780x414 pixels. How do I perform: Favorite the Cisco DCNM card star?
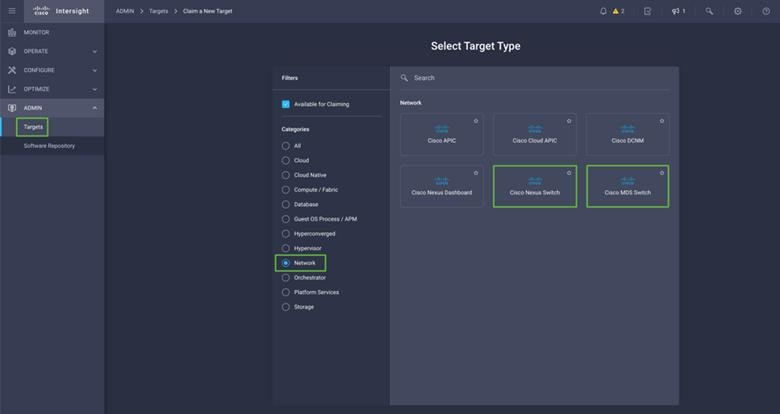[662, 121]
